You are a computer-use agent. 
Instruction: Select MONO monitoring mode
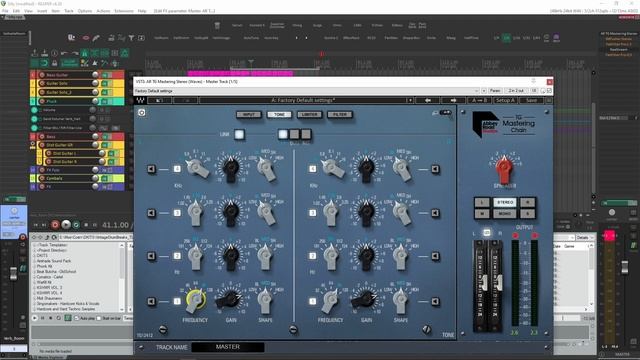[504, 213]
